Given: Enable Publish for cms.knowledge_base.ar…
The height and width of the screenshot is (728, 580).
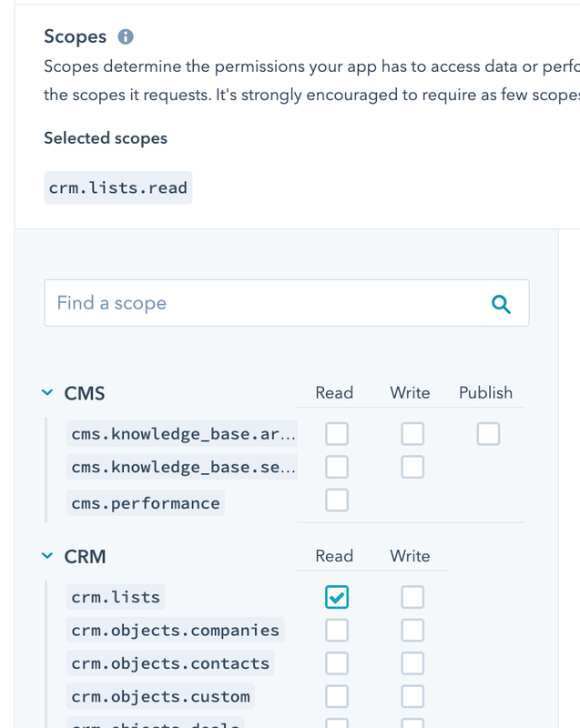Looking at the screenshot, I should coord(488,434).
